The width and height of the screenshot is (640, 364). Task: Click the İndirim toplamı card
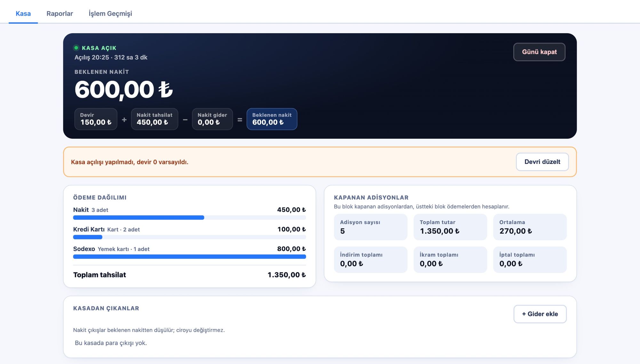[x=371, y=259]
